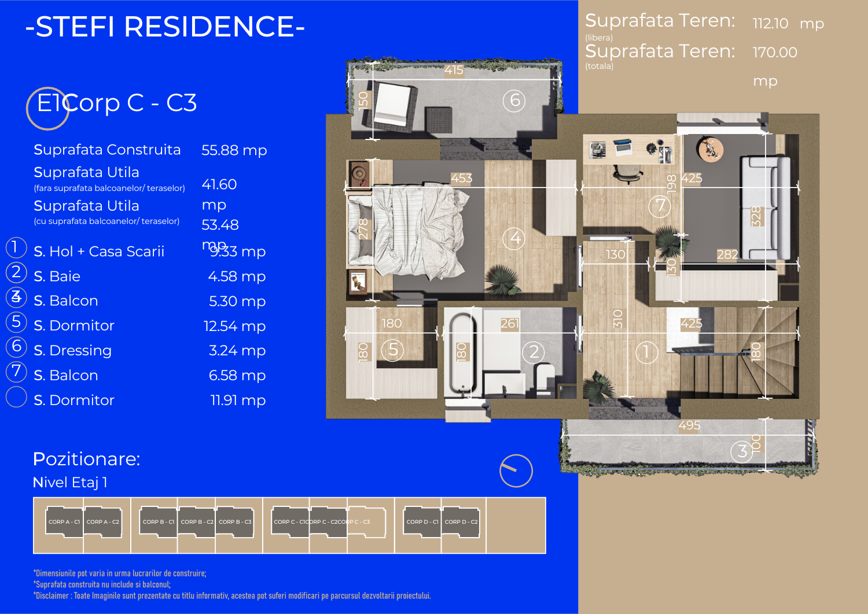
Task: Click room marker 6 on the terrace
Action: (514, 101)
